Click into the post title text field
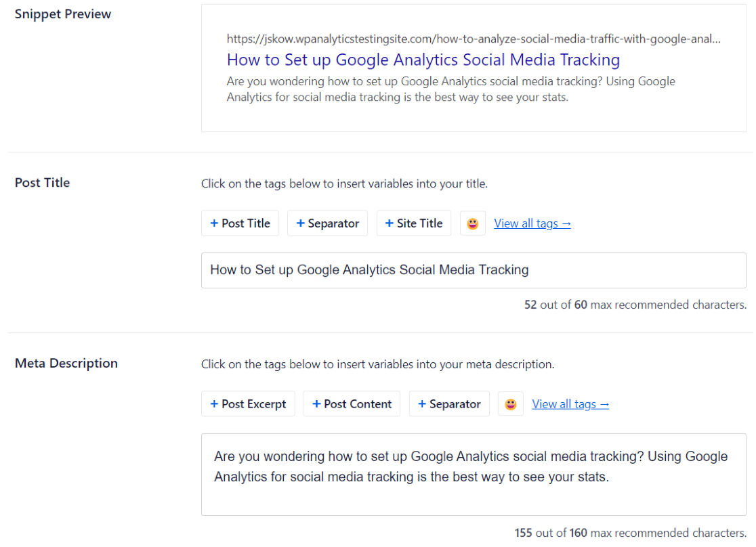This screenshot has width=756, height=547. [473, 270]
